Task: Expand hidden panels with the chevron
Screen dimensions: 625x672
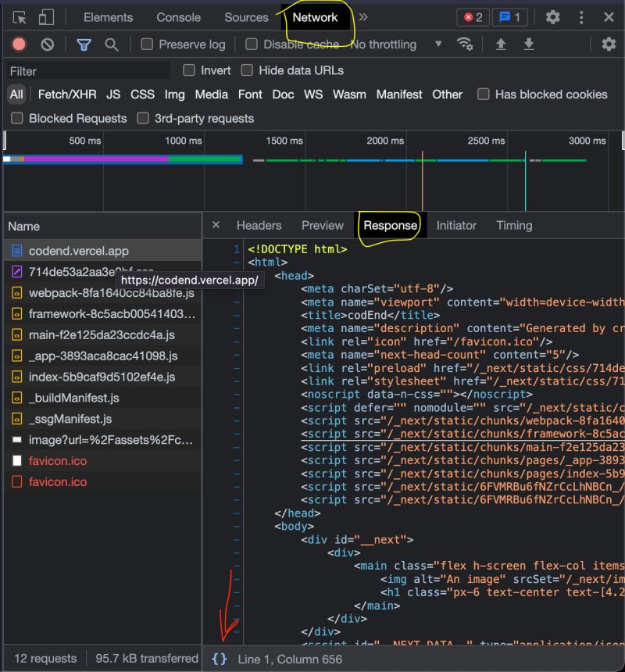Action: tap(362, 16)
